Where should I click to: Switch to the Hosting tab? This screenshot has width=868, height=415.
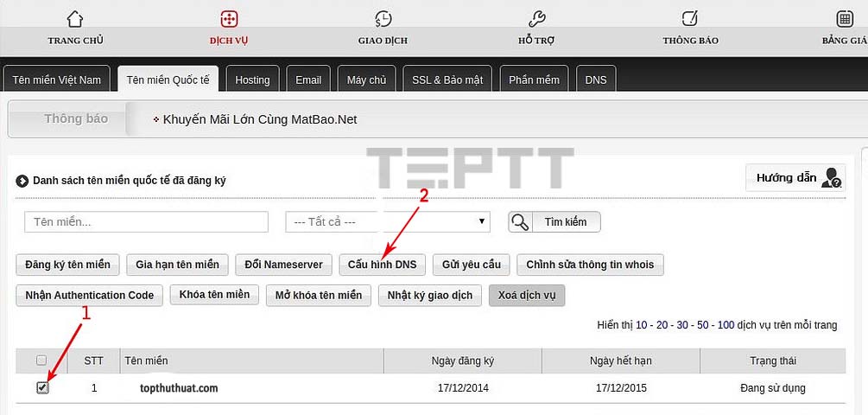[x=252, y=79]
